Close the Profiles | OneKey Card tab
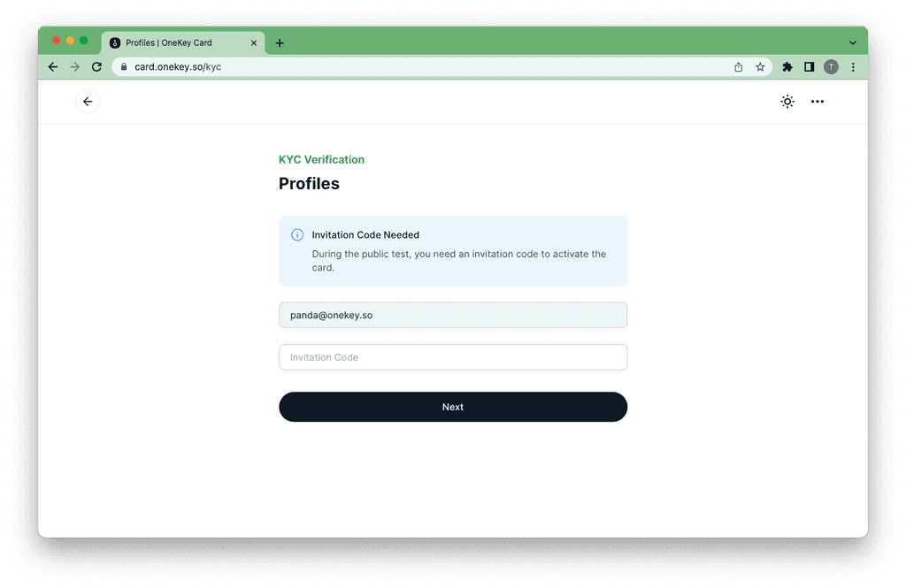 click(x=254, y=42)
